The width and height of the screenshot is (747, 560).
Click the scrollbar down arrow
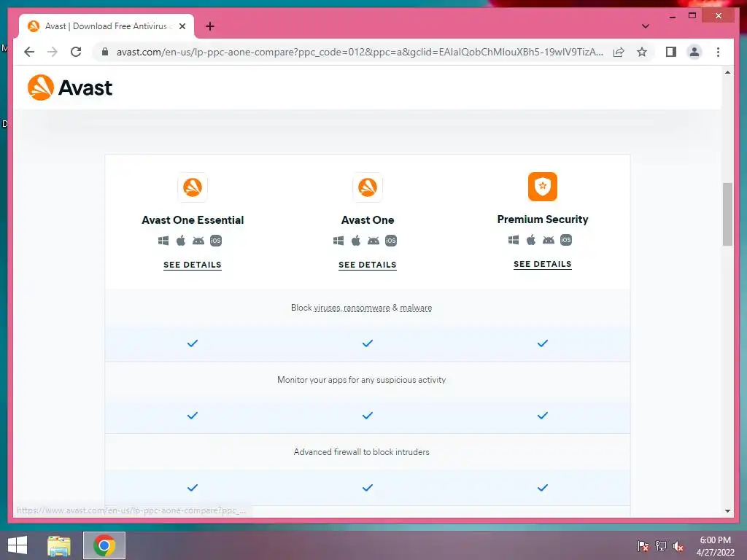coord(727,511)
